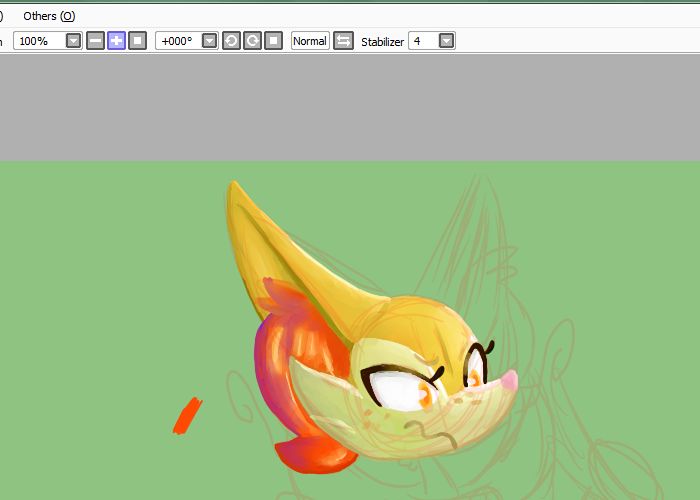This screenshot has width=700, height=500.
Task: Flip the canvas view horizontally
Action: [343, 41]
